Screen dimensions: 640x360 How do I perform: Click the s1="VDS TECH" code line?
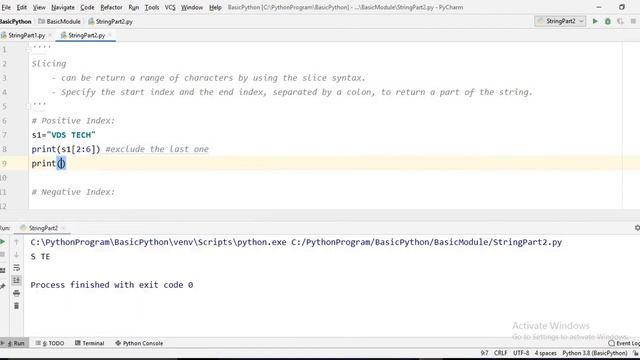(x=63, y=135)
